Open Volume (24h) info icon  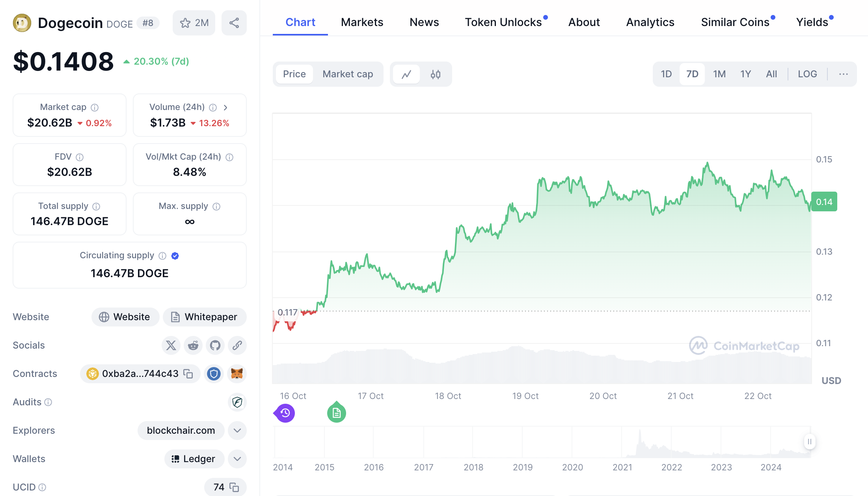tap(213, 107)
